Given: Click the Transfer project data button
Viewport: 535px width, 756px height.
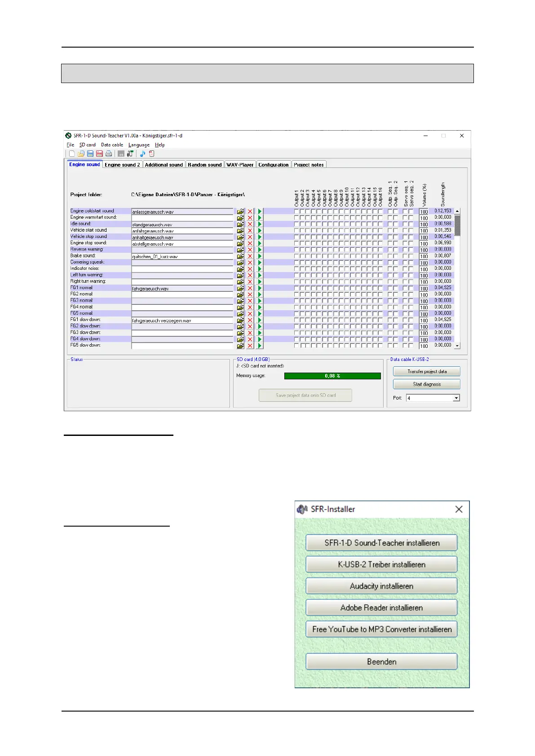Looking at the screenshot, I should 427,371.
